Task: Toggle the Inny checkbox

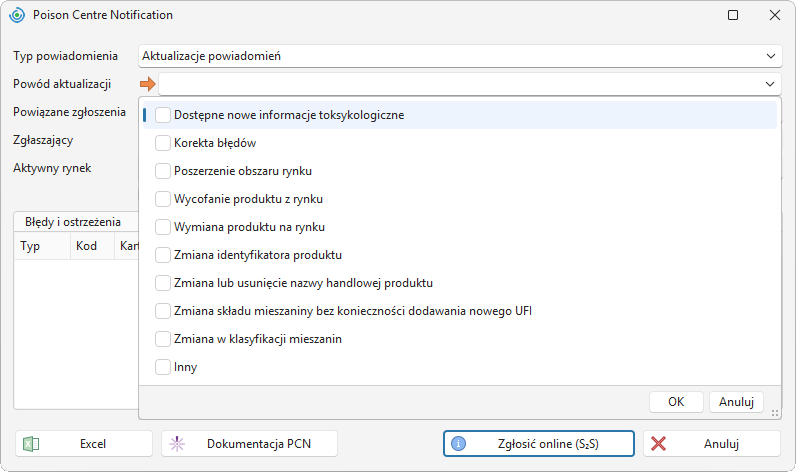Action: 163,367
